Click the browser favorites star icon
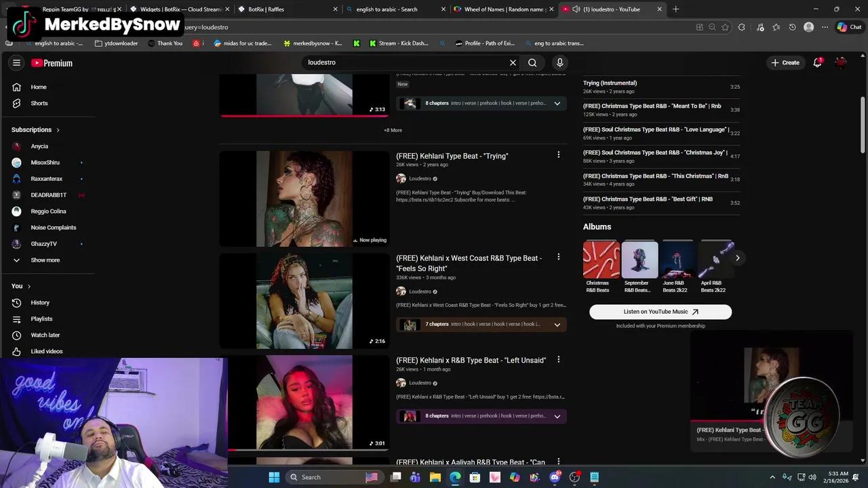The width and height of the screenshot is (868, 488). [725, 27]
